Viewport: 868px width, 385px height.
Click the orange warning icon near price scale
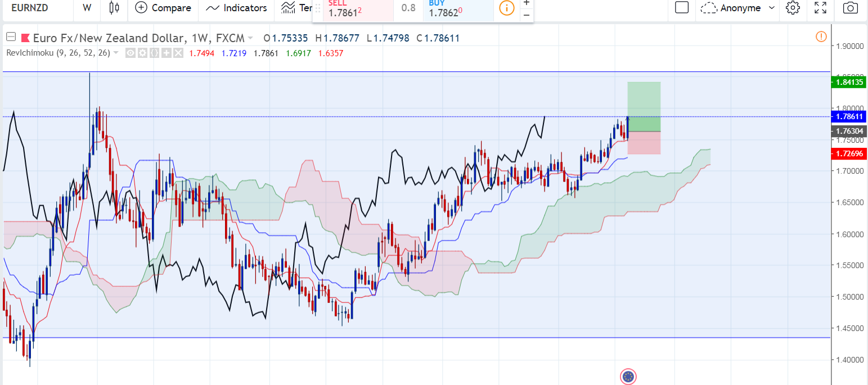click(x=821, y=37)
